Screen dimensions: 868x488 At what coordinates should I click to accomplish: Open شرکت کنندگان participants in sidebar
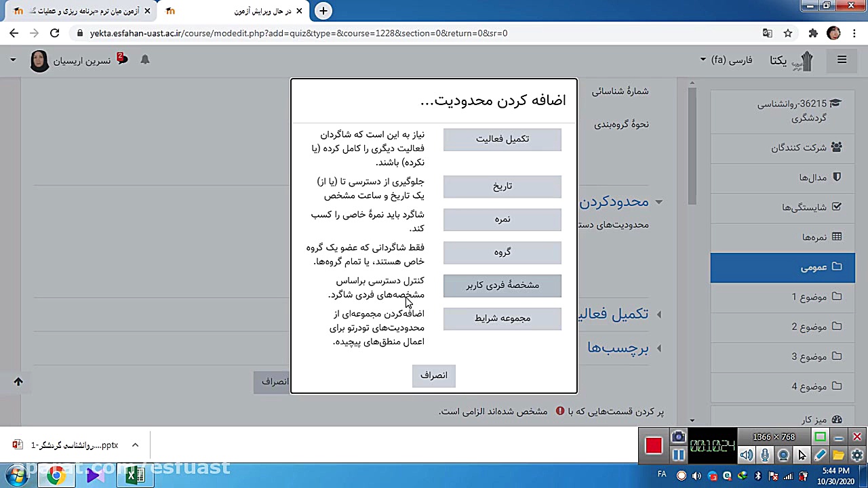783,147
